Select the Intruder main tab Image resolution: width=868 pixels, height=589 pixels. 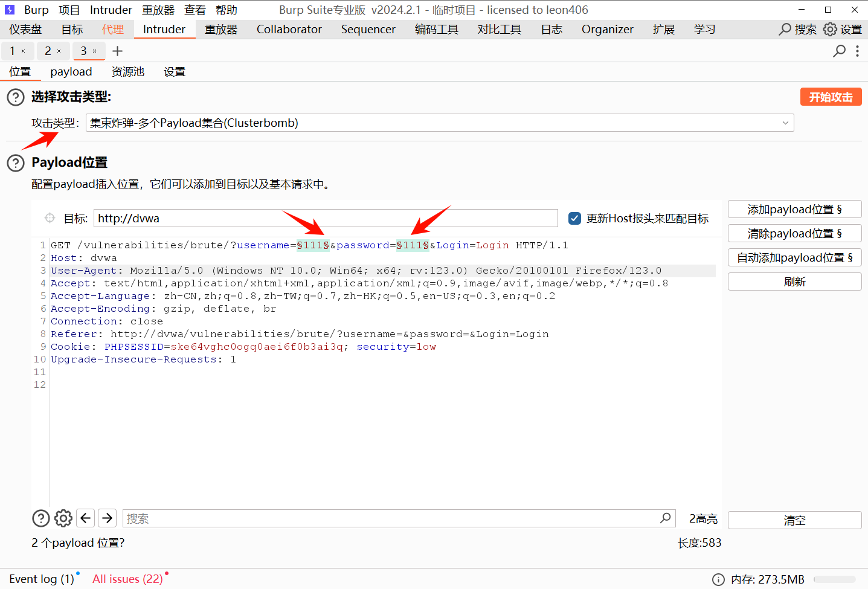pos(164,29)
